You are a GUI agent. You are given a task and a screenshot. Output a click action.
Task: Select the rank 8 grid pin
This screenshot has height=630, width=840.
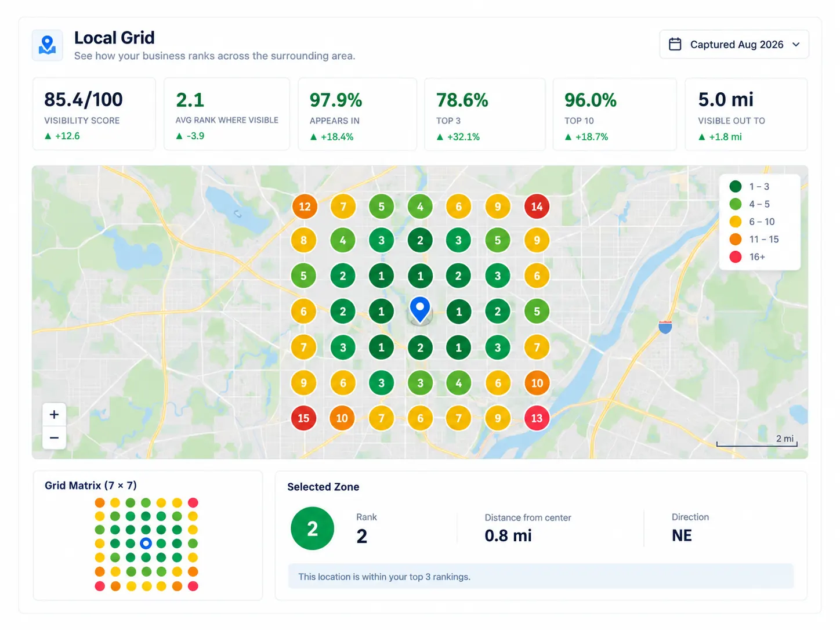point(303,240)
